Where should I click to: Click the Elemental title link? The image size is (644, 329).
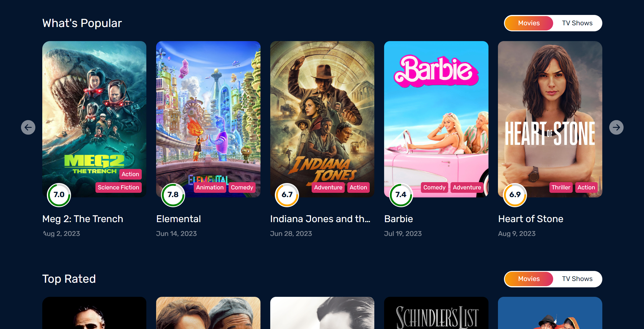pos(179,219)
